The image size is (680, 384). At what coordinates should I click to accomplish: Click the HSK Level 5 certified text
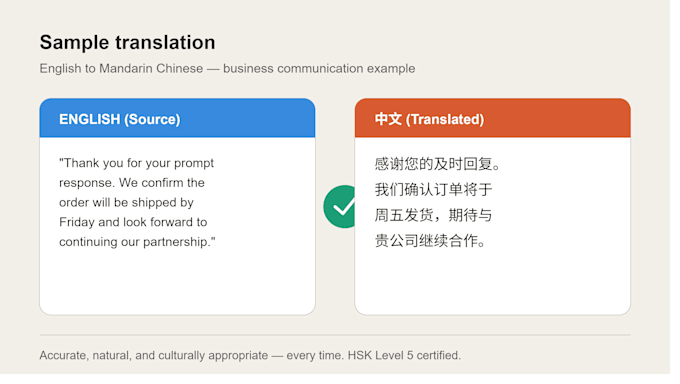tap(404, 355)
